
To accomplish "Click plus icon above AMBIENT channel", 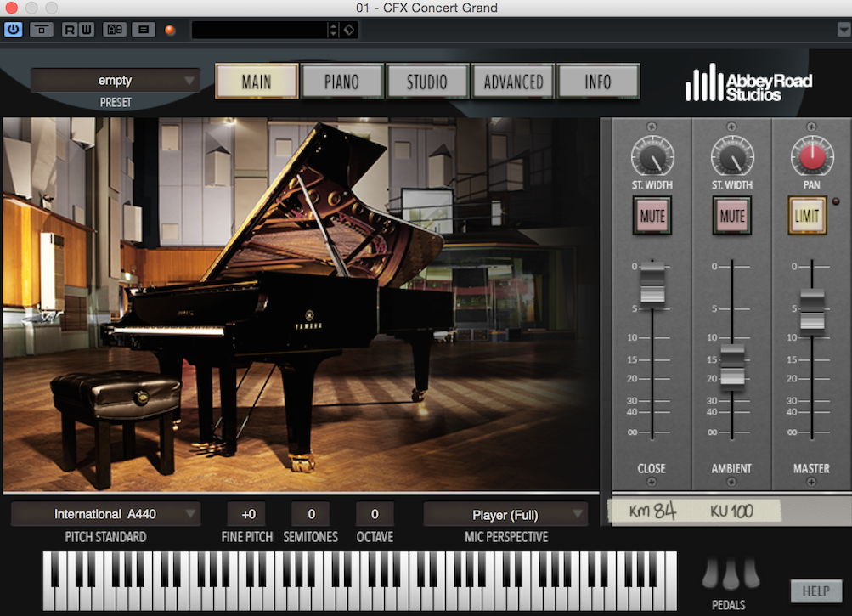I will pos(731,127).
